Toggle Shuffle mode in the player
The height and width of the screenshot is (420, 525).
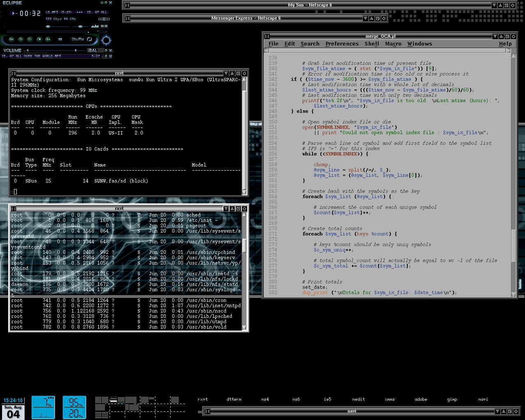point(78,39)
